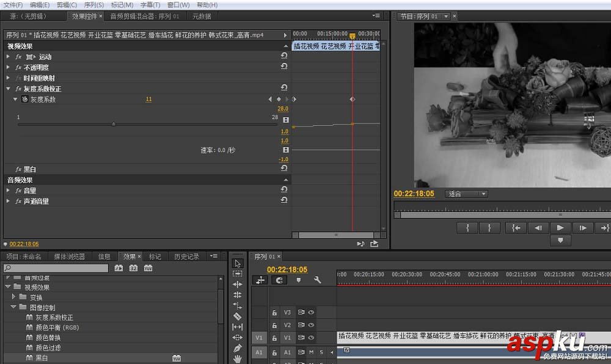Choose the Ripple Edit tool
Image resolution: width=611 pixels, height=364 pixels.
click(238, 284)
